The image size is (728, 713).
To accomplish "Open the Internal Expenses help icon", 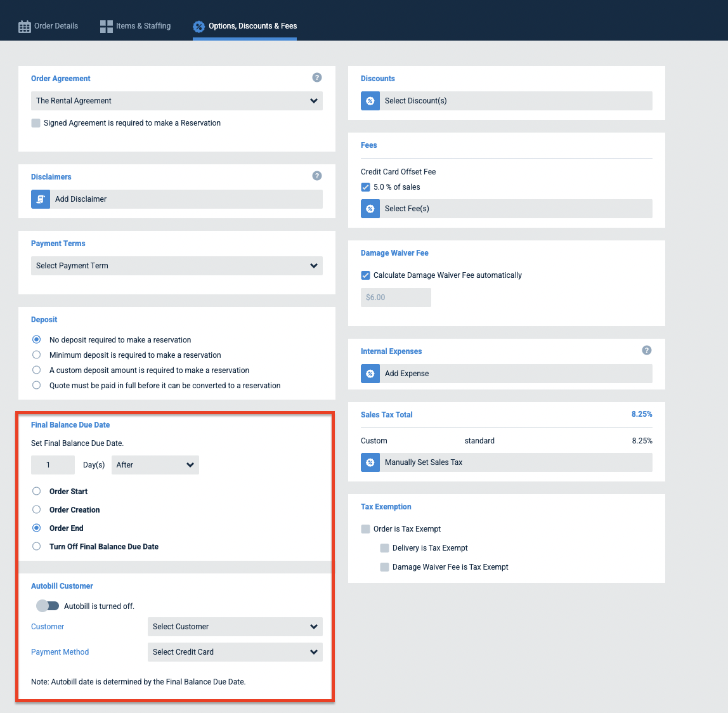I will [646, 350].
